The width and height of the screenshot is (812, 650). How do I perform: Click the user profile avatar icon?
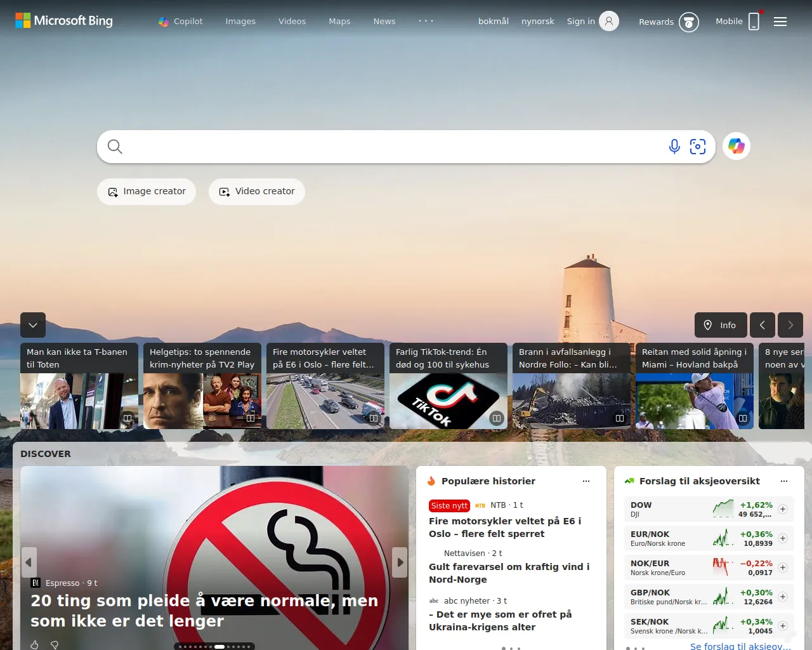[x=609, y=21]
